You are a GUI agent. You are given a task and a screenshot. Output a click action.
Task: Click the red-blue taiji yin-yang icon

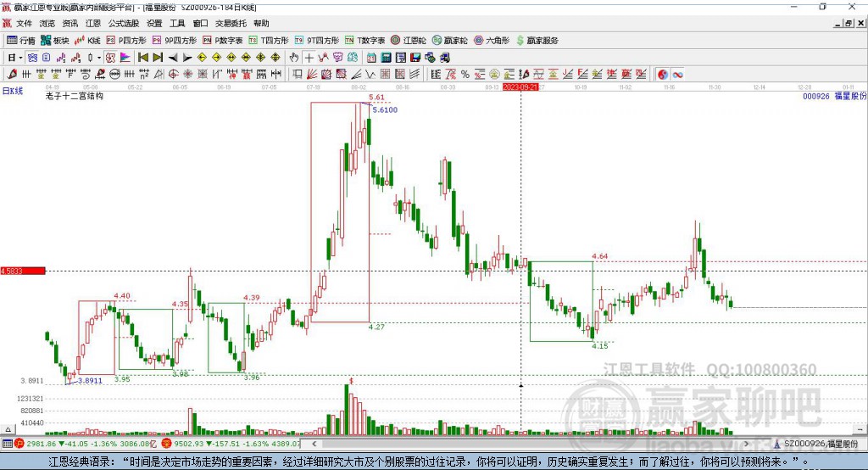[663, 75]
